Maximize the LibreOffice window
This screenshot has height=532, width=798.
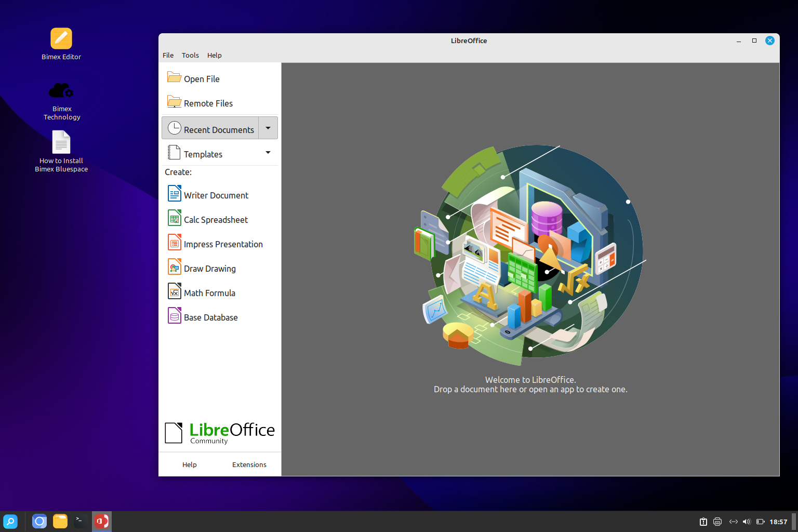[754, 41]
